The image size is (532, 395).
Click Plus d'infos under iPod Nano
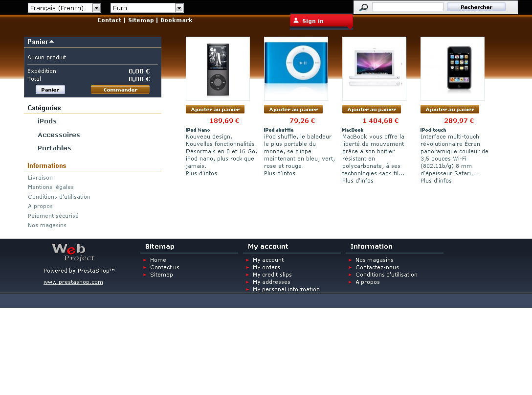pos(201,173)
